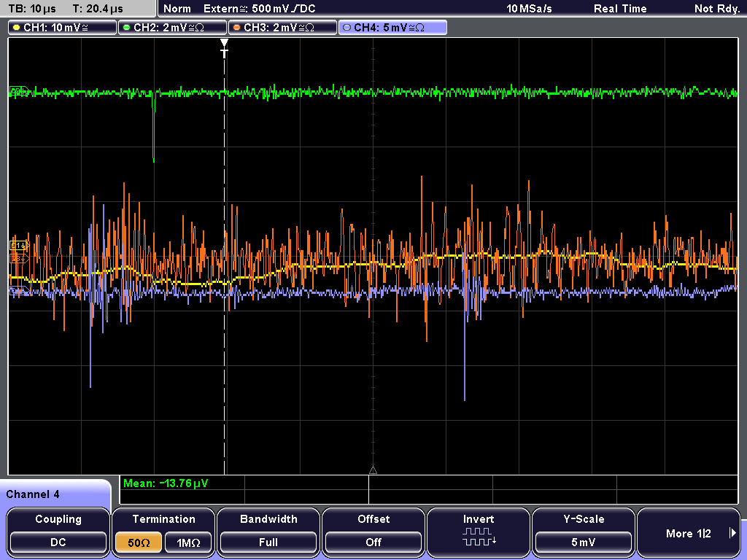Click the CH2 ground level marker on left

tap(19, 91)
